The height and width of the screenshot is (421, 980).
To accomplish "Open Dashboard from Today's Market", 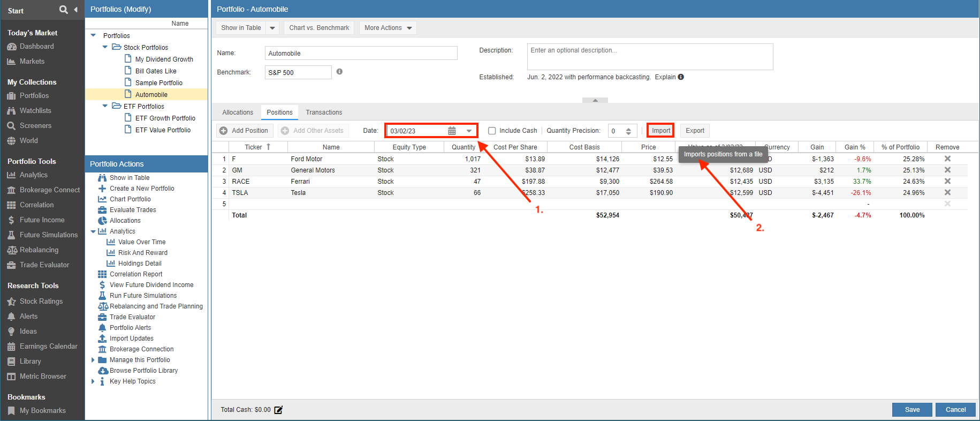I will coord(36,47).
